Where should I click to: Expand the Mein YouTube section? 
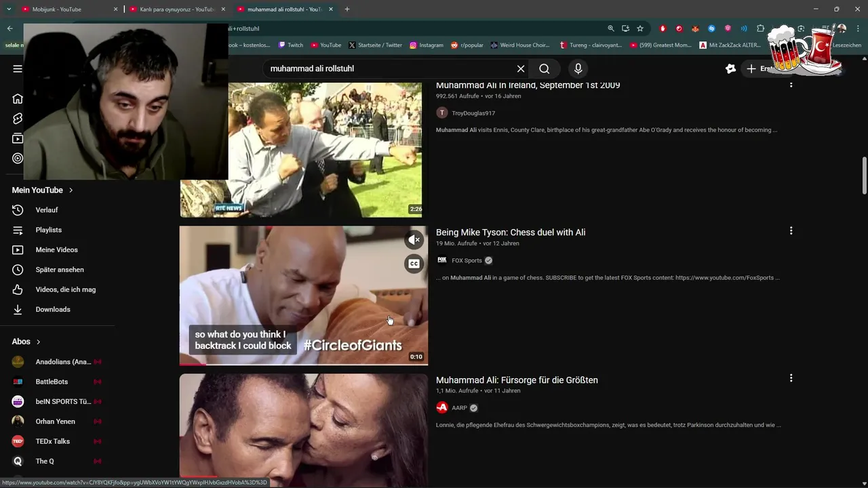(43, 190)
